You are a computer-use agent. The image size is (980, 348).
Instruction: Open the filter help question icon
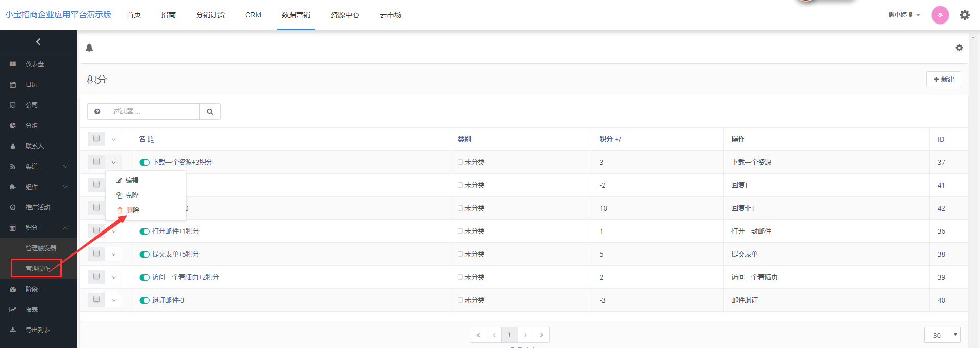click(x=97, y=111)
